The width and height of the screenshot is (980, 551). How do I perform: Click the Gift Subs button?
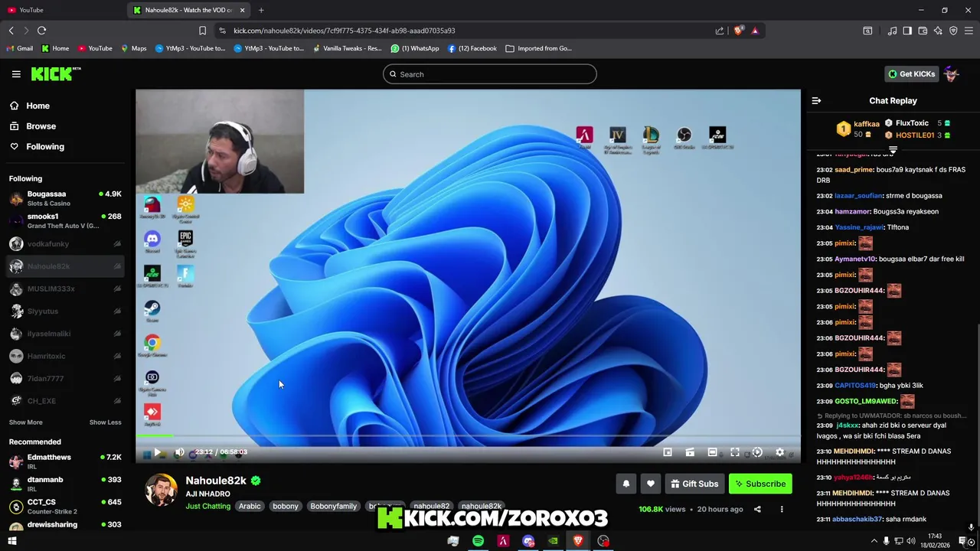(x=694, y=484)
